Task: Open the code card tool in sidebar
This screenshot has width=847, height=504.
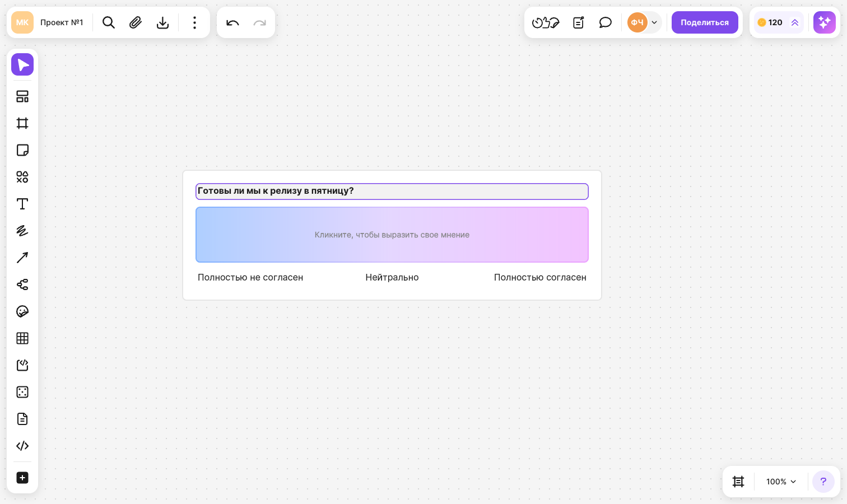Action: click(22, 365)
